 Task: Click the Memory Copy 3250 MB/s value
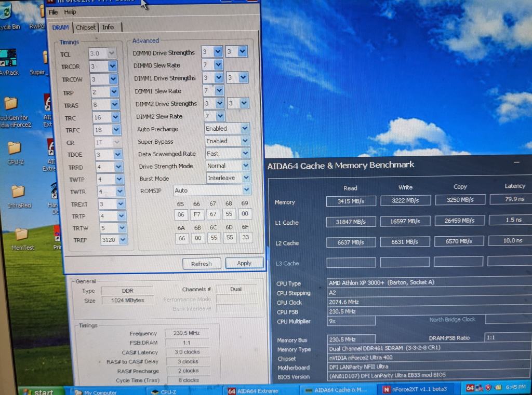click(460, 200)
